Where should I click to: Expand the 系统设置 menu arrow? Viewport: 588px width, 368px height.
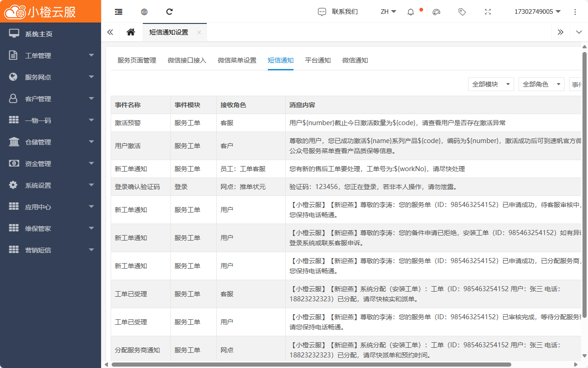coord(91,185)
